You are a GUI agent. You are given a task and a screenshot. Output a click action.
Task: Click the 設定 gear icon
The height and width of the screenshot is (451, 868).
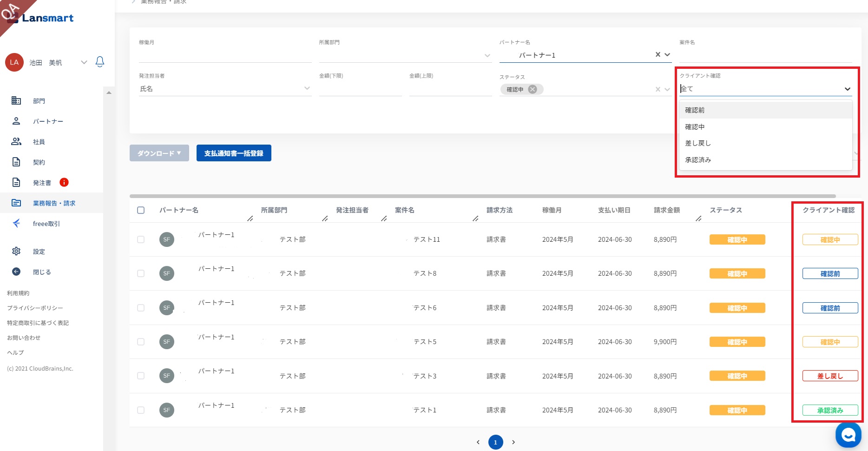tap(16, 251)
